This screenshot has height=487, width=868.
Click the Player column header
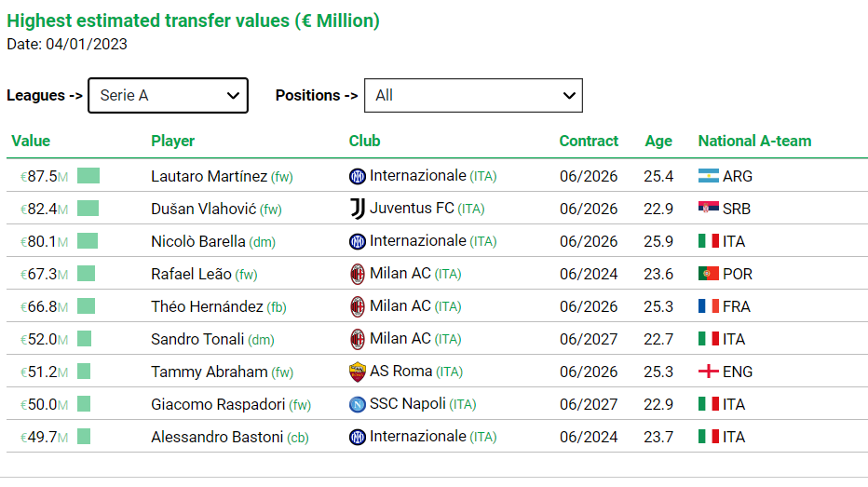173,142
